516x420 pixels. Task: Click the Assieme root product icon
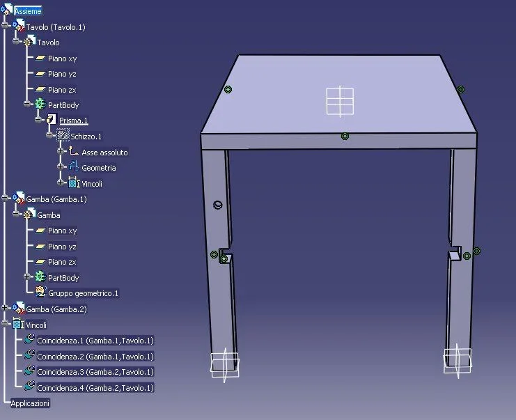(6, 10)
